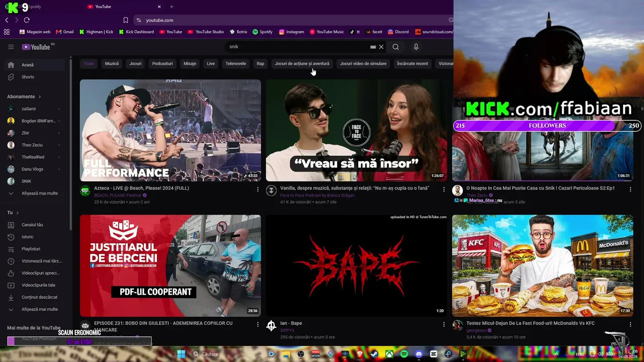Viewport: 644px width, 362px height.
Task: Open the Kick Dashboard bookmark
Action: (x=136, y=32)
